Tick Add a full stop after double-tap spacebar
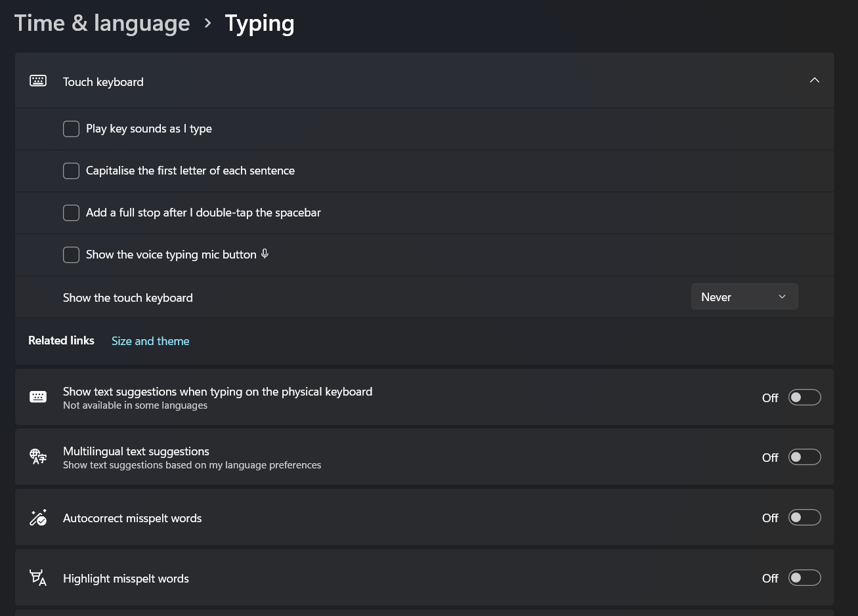 tap(71, 213)
